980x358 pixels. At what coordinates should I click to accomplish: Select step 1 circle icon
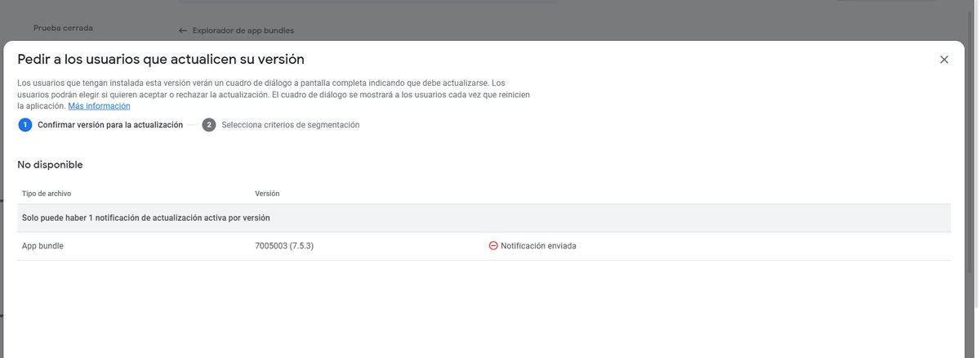[25, 125]
